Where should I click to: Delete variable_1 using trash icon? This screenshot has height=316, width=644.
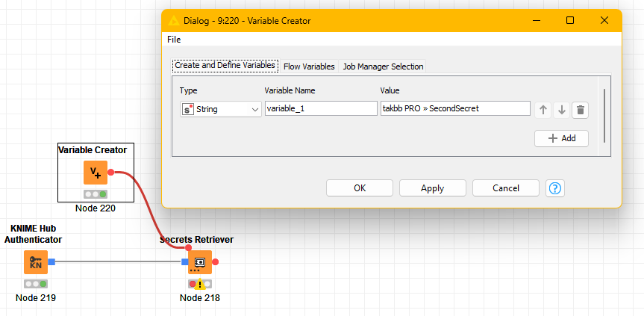581,109
